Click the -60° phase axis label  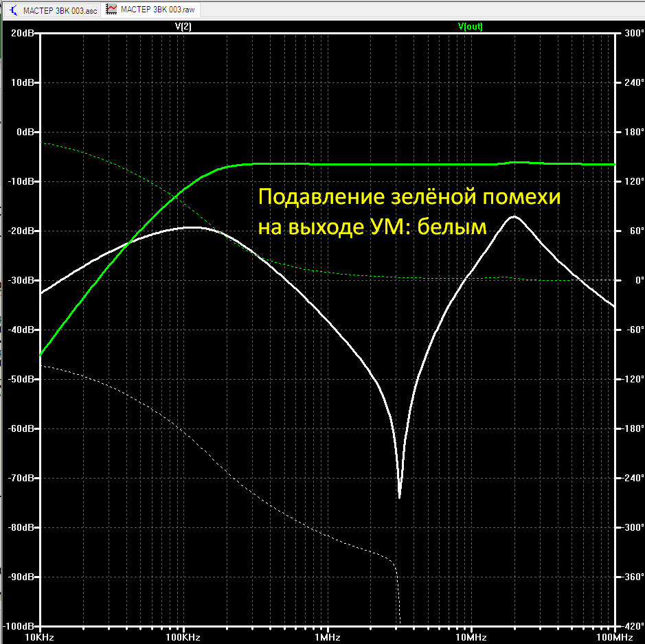(635, 330)
